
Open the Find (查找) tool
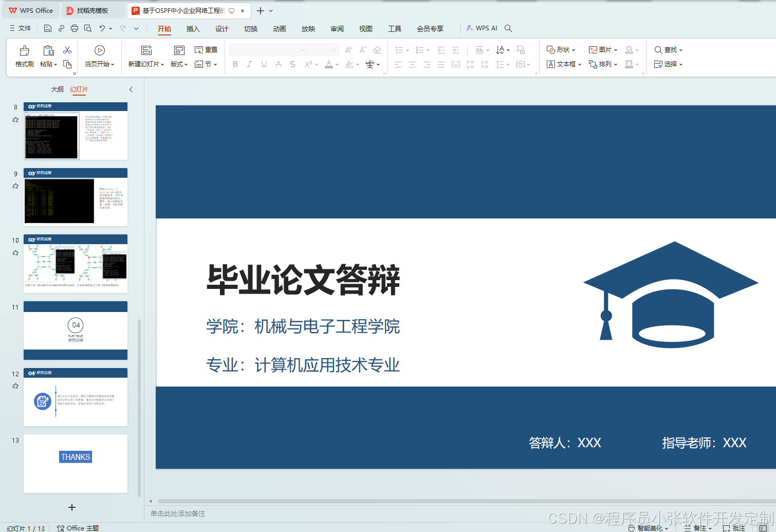[668, 49]
